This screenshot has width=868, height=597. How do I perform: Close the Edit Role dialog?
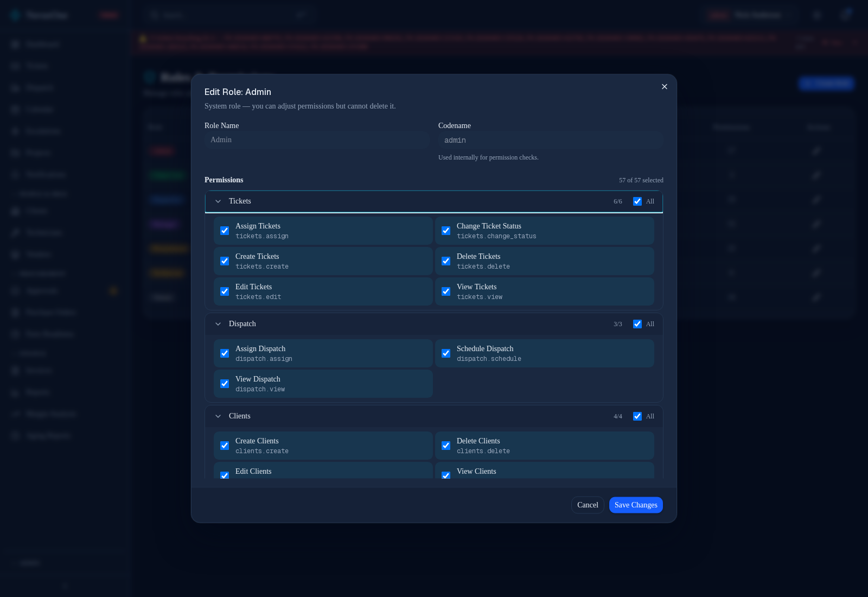click(665, 87)
